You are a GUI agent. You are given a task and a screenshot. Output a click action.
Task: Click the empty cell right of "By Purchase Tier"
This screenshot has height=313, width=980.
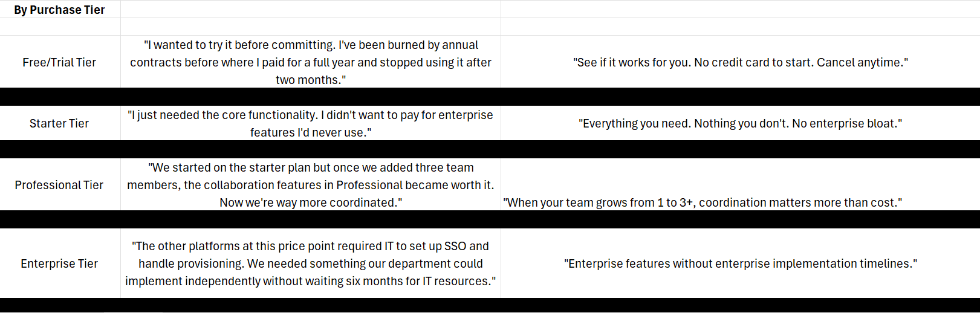310,9
